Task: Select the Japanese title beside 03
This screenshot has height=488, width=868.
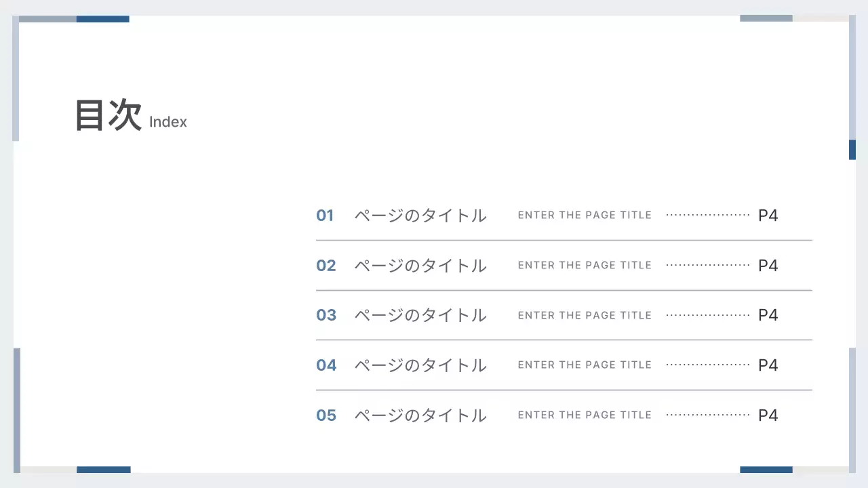Action: [x=420, y=315]
